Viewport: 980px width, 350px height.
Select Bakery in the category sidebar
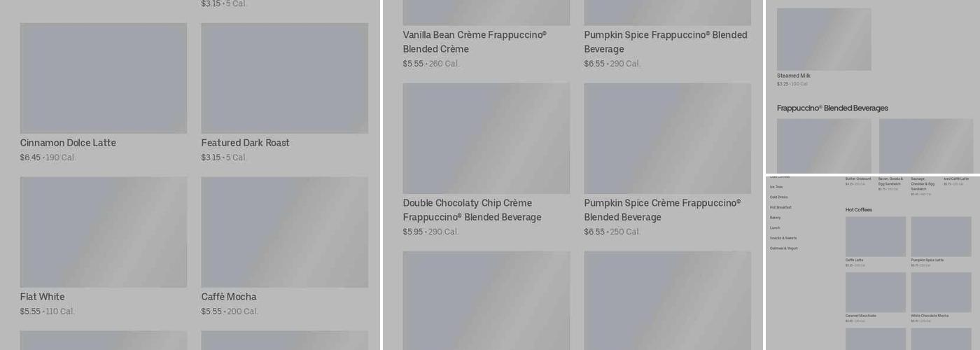click(x=775, y=218)
